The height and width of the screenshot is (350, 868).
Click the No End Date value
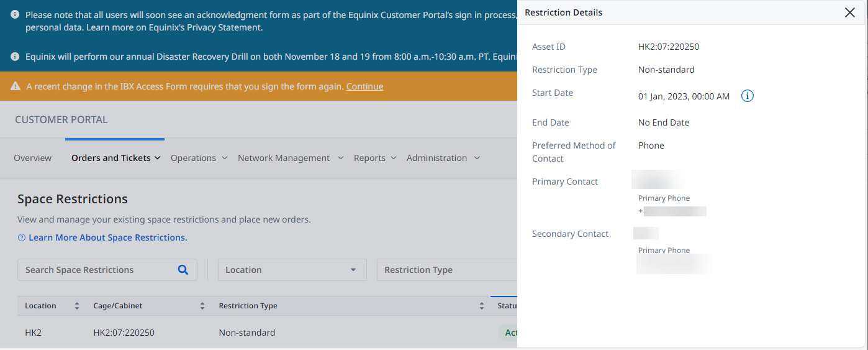pyautogui.click(x=664, y=122)
